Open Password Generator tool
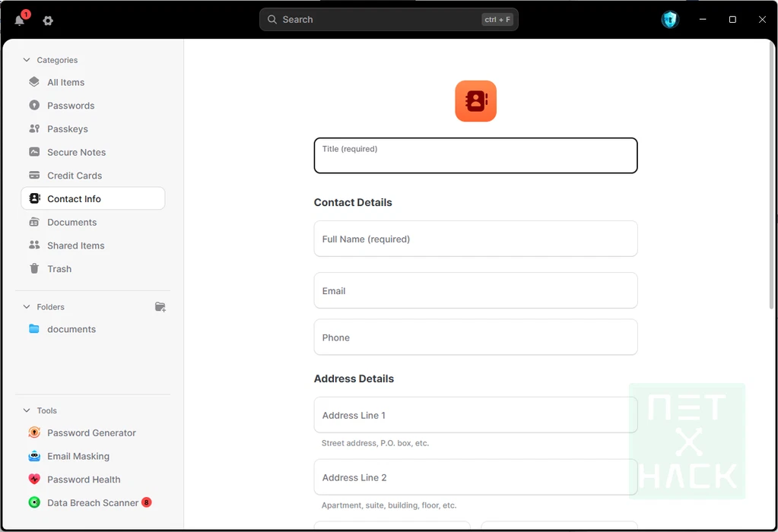This screenshot has height=532, width=778. coord(91,433)
